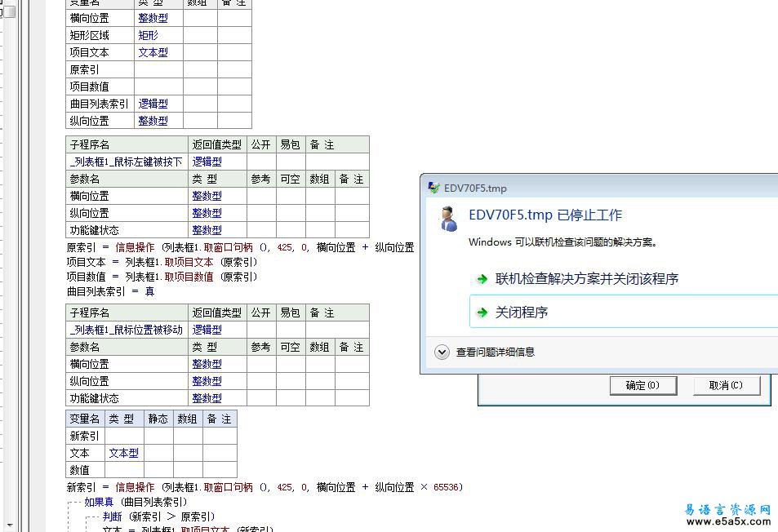
Task: Click the 如果真 (曲目列表索引) statement
Action: pyautogui.click(x=136, y=502)
